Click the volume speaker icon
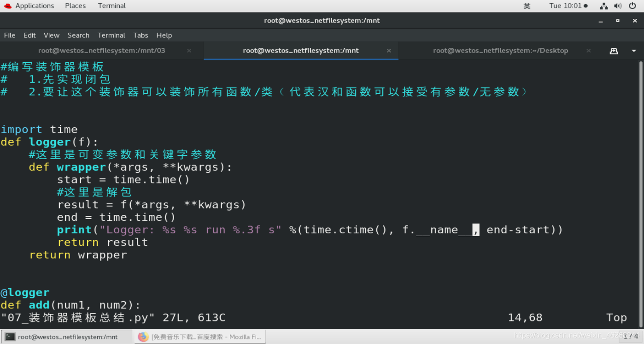This screenshot has width=644, height=344. (x=618, y=6)
